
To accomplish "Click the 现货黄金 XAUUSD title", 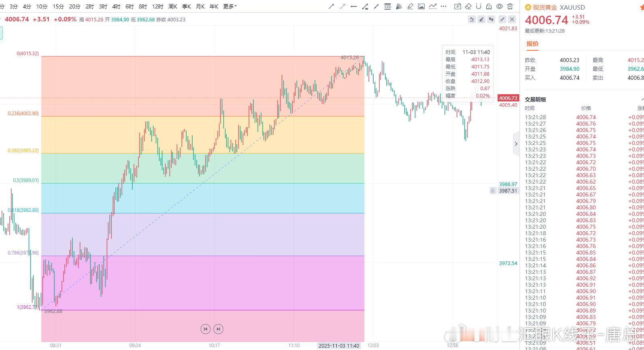I will [559, 7].
